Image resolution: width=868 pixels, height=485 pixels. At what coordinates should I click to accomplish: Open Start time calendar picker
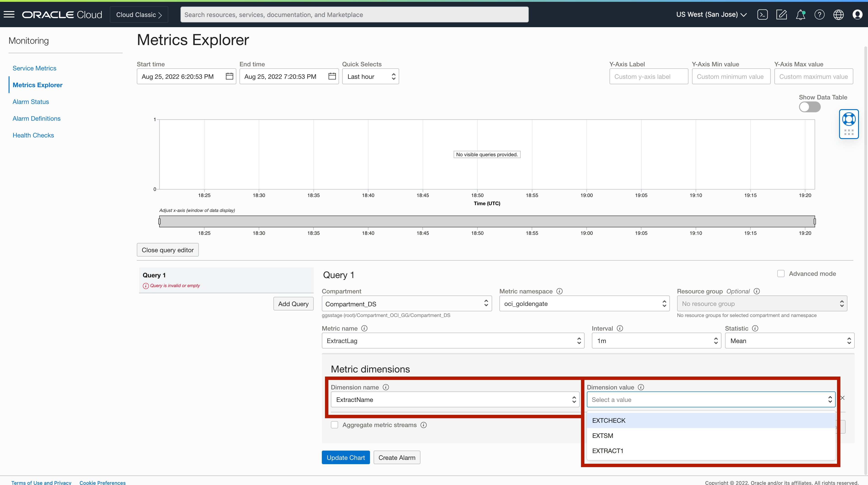click(230, 76)
